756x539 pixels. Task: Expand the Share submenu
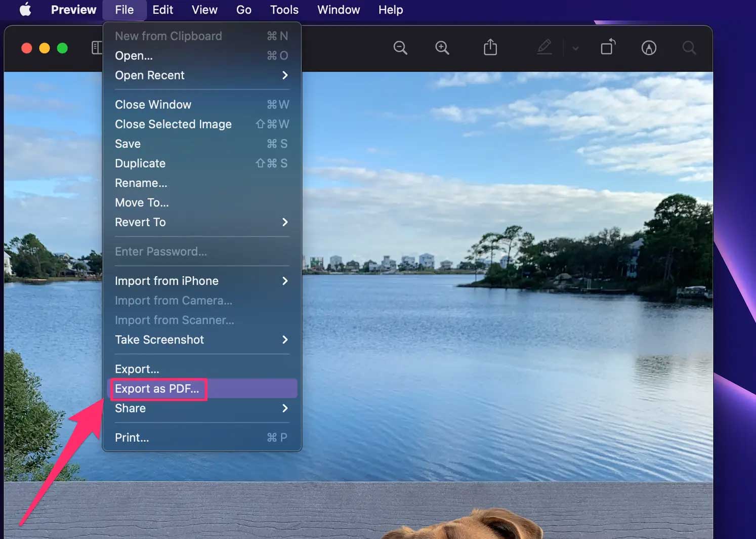click(202, 408)
